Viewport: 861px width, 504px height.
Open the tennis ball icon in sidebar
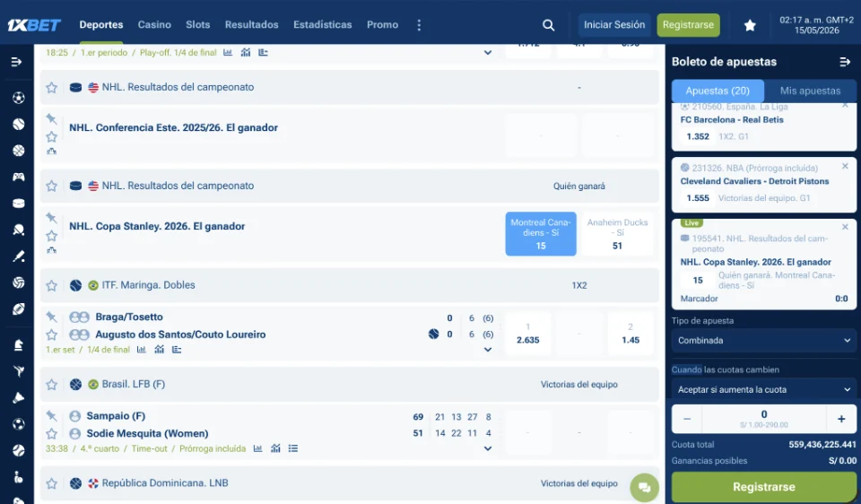[19, 124]
